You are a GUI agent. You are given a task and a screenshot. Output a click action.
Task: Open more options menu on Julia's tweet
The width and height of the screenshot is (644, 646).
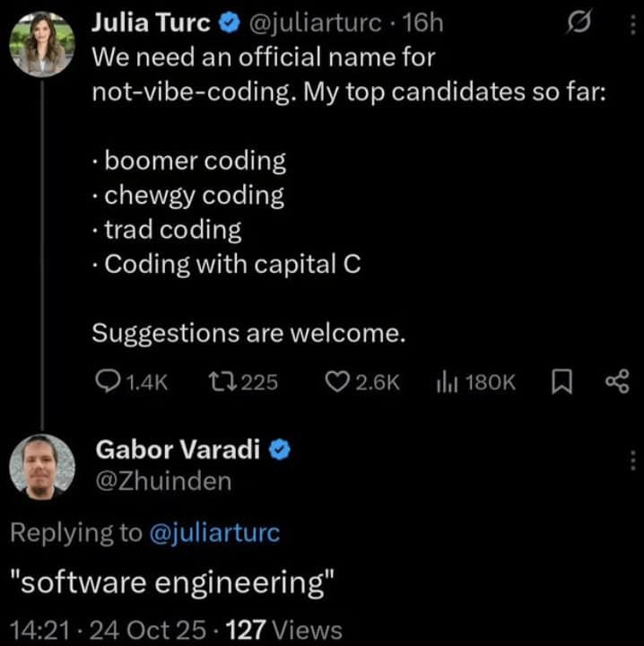click(x=632, y=27)
